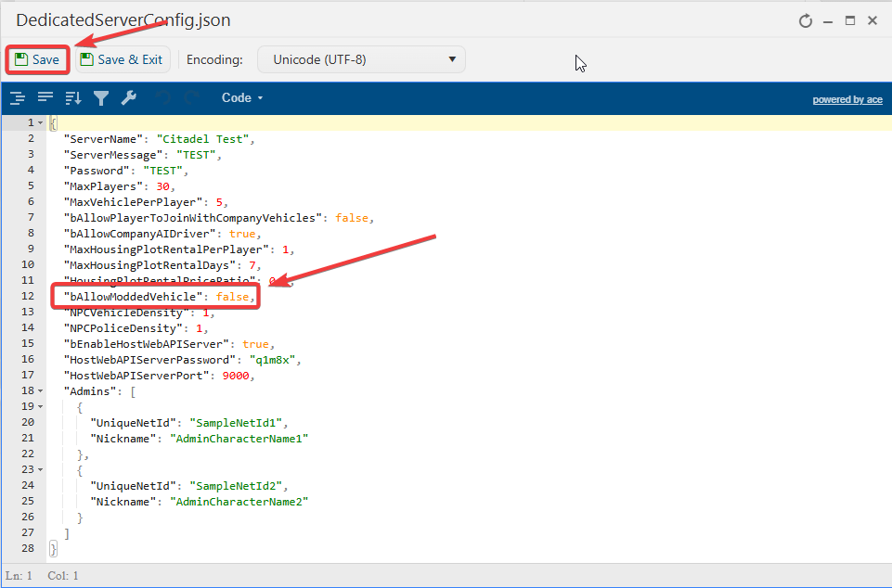The height and width of the screenshot is (588, 892).
Task: Click the filter funnel icon
Action: coord(101,98)
